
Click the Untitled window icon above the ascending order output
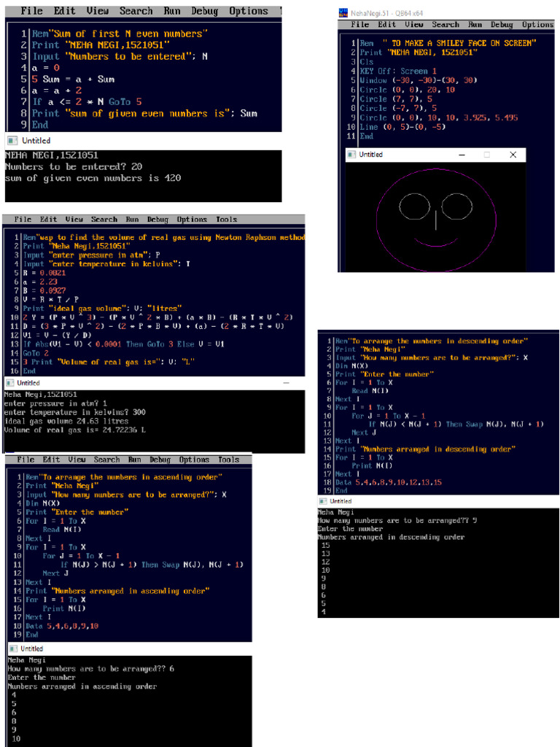pos(13,649)
